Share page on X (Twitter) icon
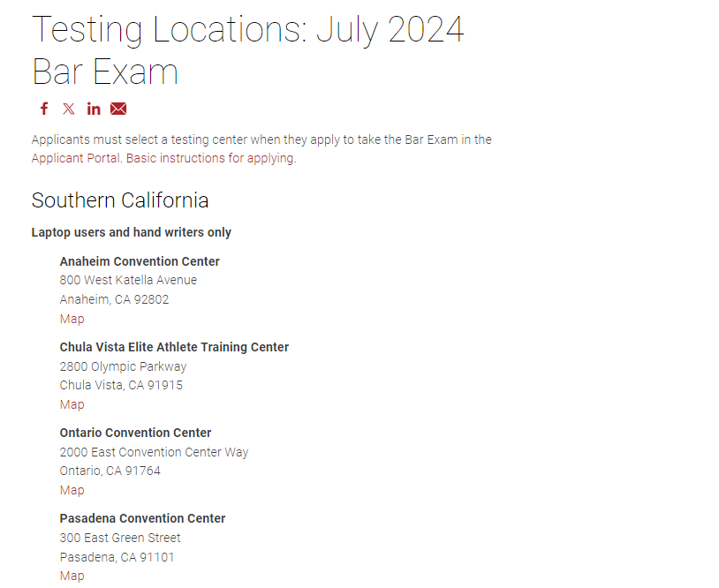Image resolution: width=719 pixels, height=588 pixels. [69, 109]
